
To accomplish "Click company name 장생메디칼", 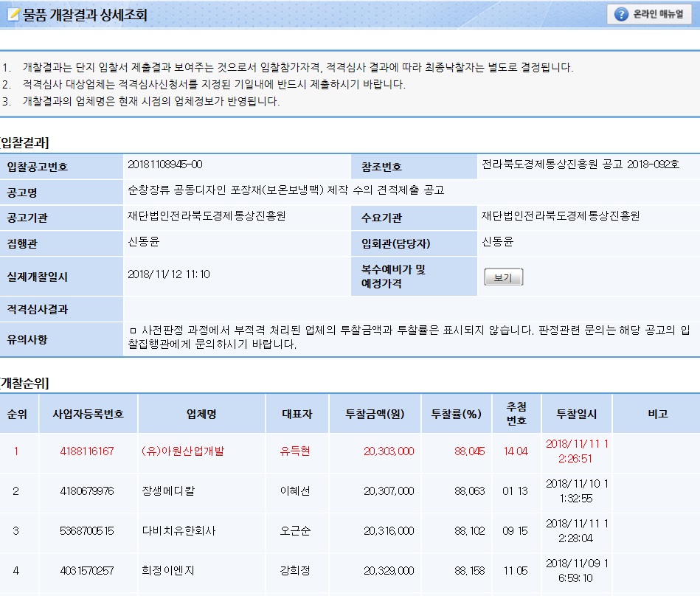I will pyautogui.click(x=169, y=491).
